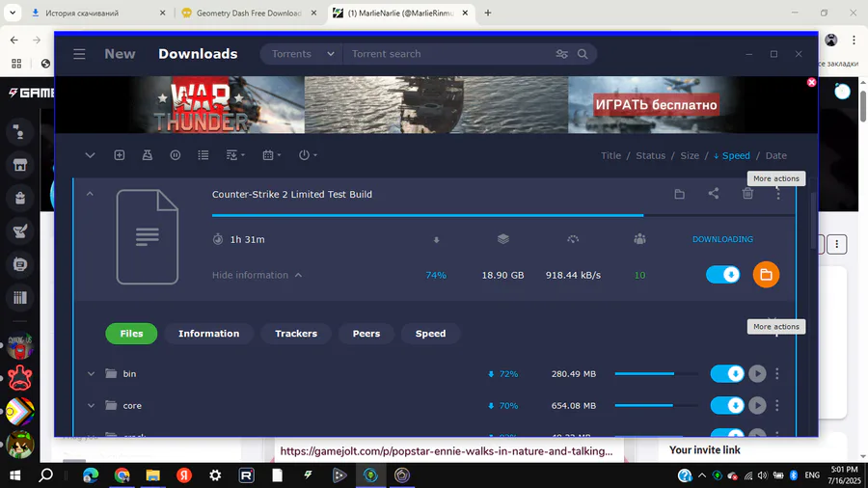The image size is (868, 488).
Task: Click the core folder progress bar
Action: click(657, 406)
